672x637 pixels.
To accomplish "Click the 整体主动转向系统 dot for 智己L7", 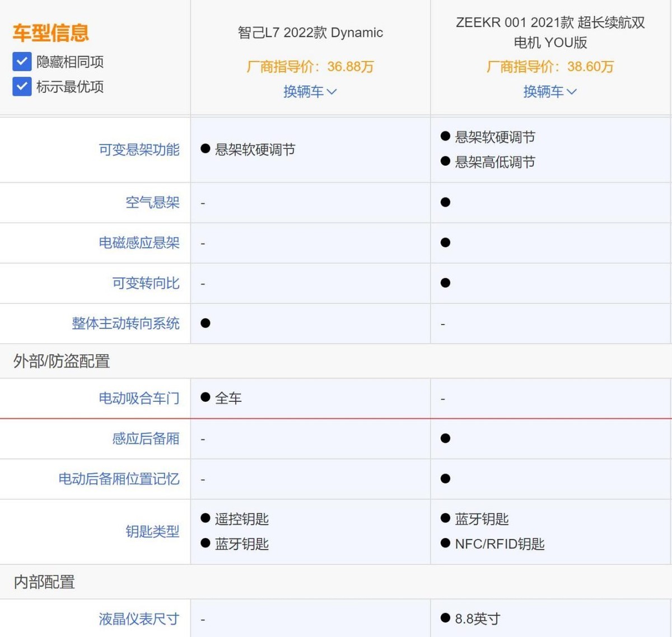I will [x=206, y=323].
